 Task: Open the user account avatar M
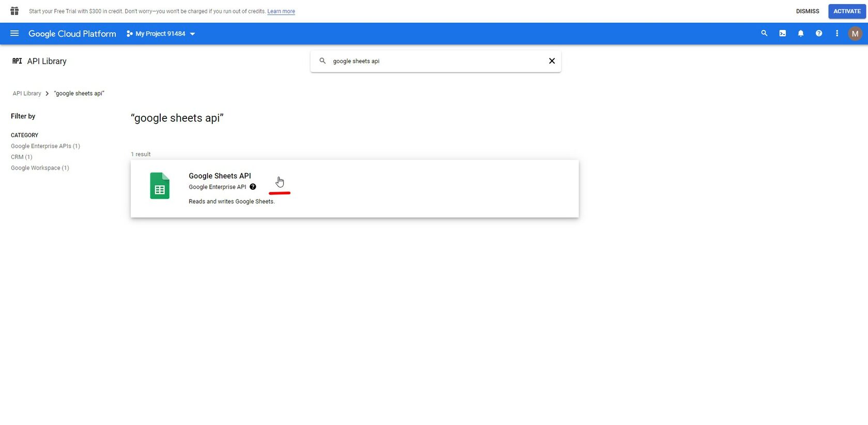pos(855,34)
